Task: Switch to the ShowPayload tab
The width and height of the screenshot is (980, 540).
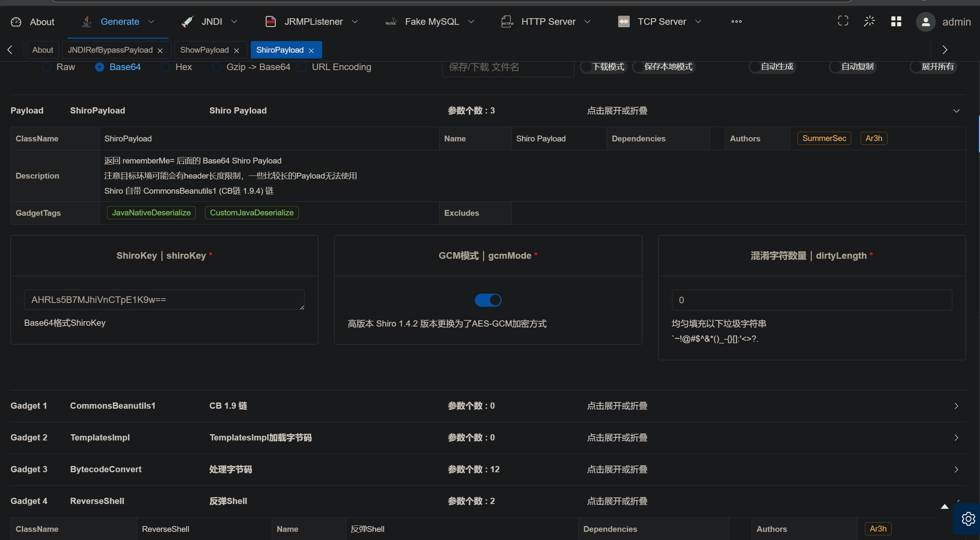Action: pos(204,50)
